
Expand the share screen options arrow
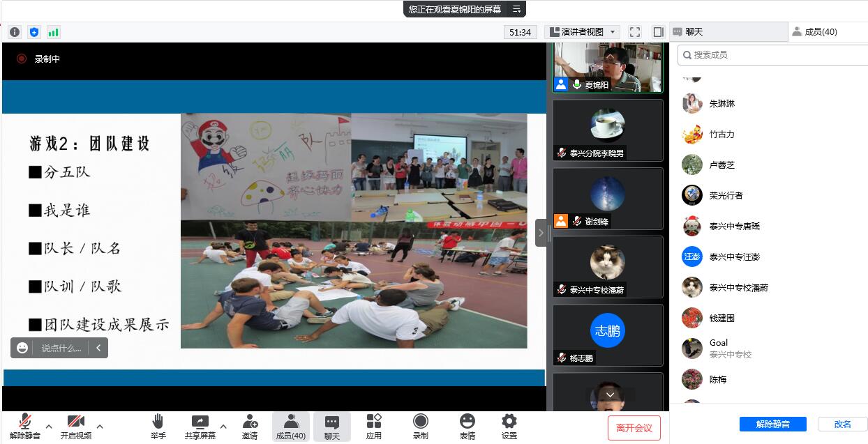[223, 427]
